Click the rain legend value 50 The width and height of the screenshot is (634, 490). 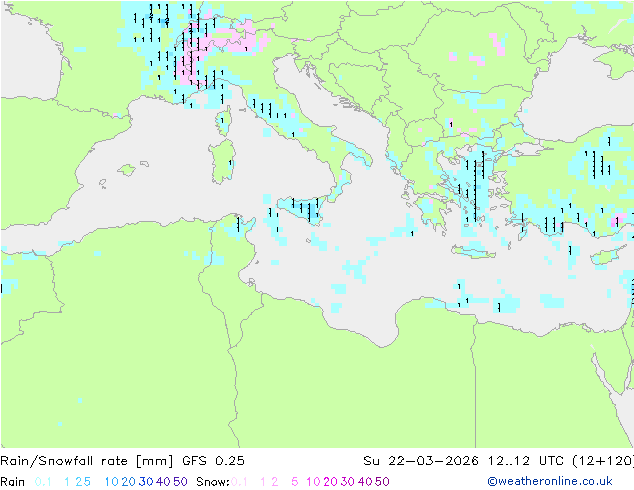point(180,482)
